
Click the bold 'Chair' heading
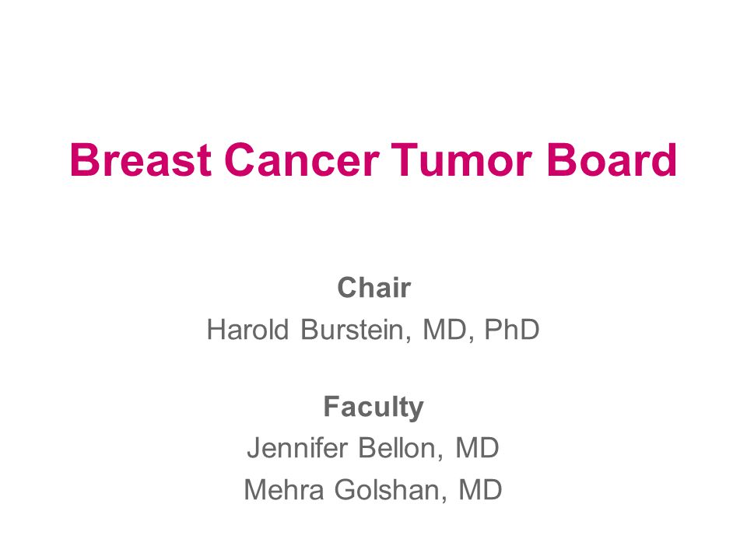374,288
